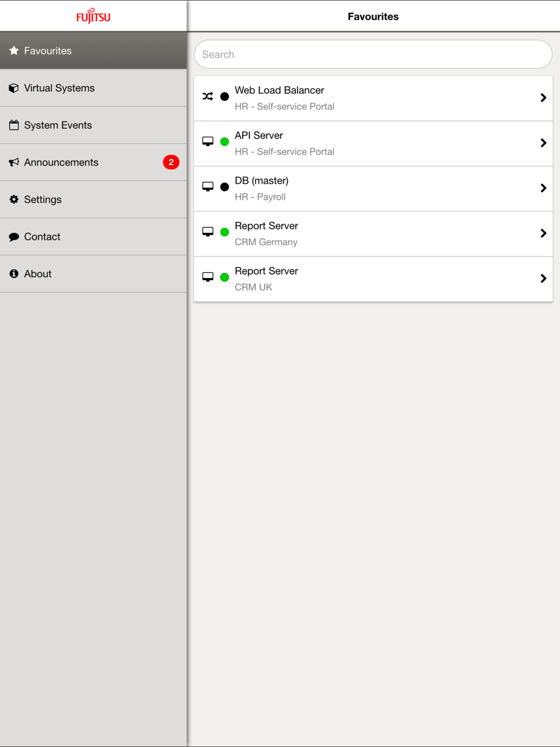Click the megaphone icon for Announcements
Viewport: 560px width, 747px height.
tap(14, 162)
